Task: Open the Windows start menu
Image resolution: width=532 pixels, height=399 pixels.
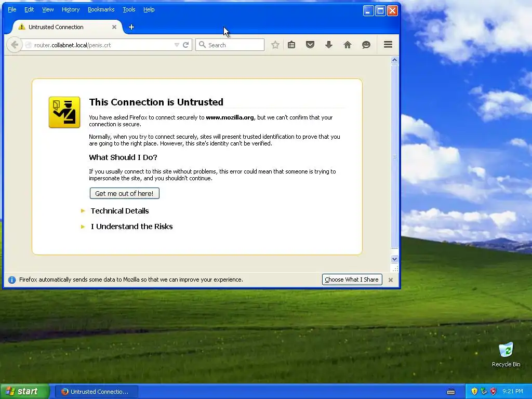Action: (24, 392)
